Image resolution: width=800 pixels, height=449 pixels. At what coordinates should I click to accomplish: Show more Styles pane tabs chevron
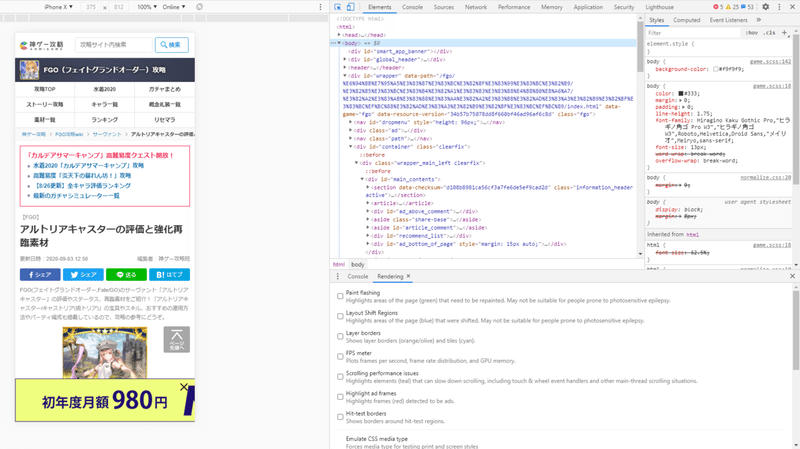tap(759, 20)
